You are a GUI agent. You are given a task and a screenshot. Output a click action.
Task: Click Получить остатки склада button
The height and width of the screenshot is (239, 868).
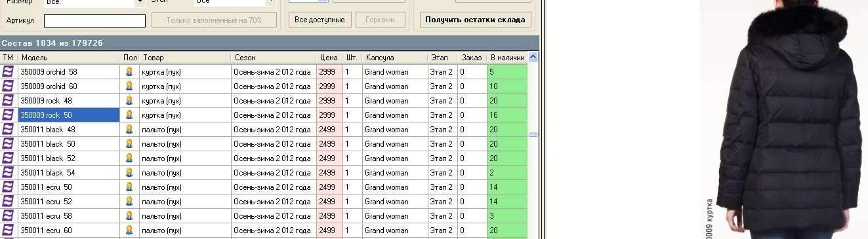[475, 20]
